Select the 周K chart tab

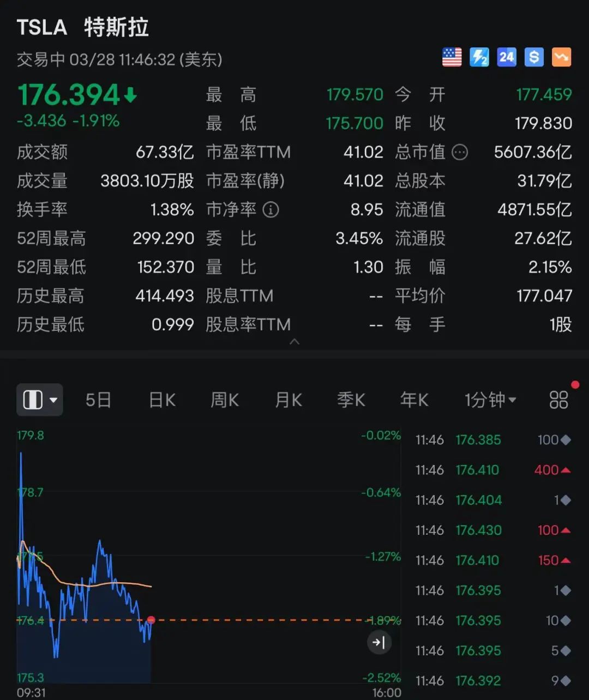click(x=225, y=400)
